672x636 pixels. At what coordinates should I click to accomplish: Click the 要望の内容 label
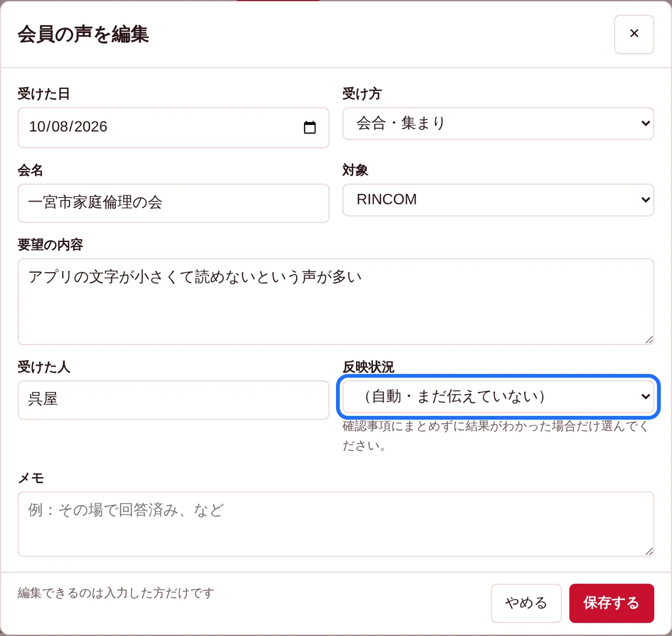(50, 245)
